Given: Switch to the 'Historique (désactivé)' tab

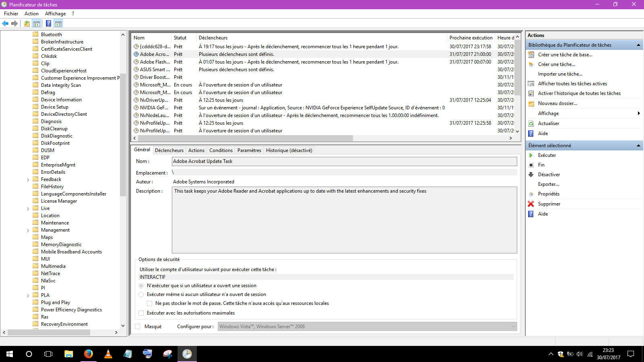Looking at the screenshot, I should tap(289, 150).
